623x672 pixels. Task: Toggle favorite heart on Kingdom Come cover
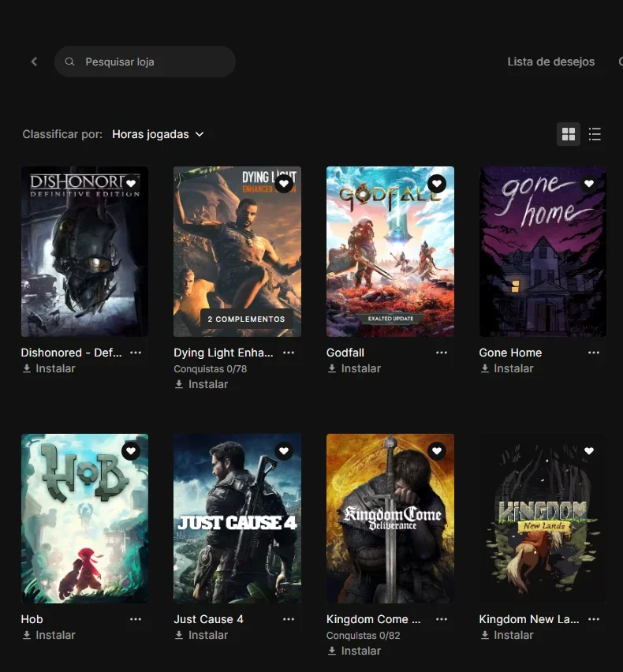coord(437,451)
